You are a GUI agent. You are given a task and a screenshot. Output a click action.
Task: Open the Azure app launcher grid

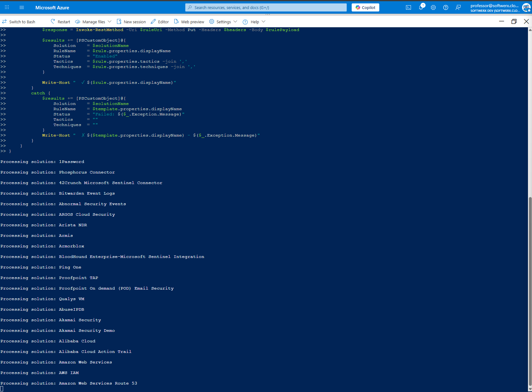pos(7,7)
